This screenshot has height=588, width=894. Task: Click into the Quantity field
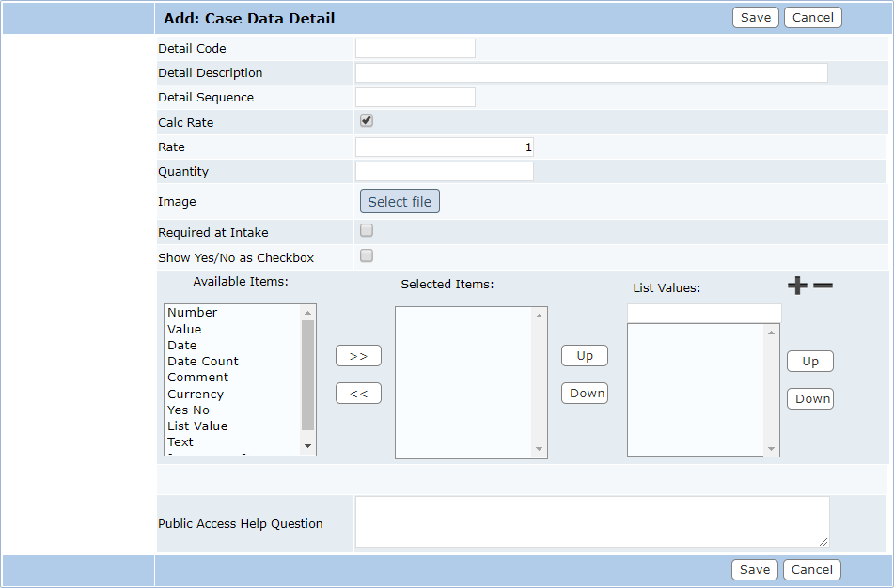[445, 172]
